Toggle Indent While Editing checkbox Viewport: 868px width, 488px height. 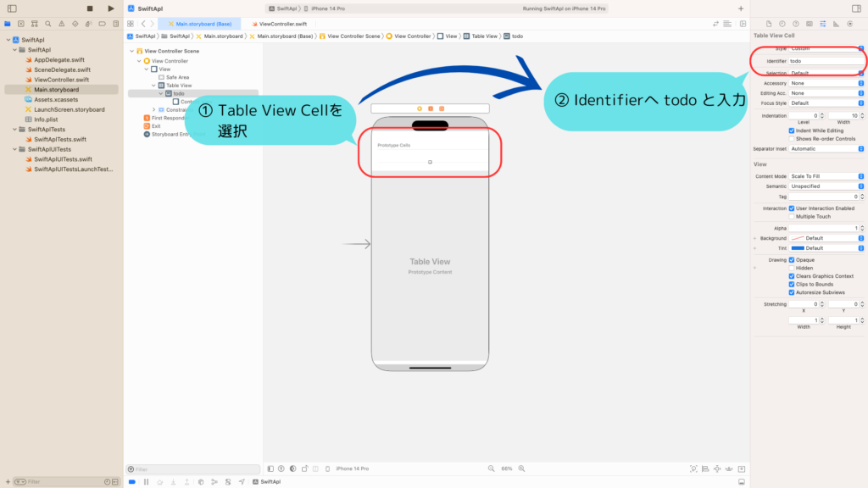pos(792,130)
